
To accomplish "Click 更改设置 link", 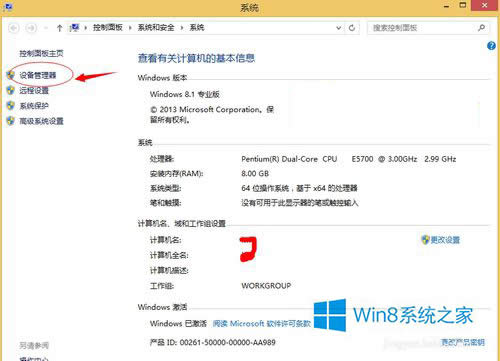I will [445, 240].
